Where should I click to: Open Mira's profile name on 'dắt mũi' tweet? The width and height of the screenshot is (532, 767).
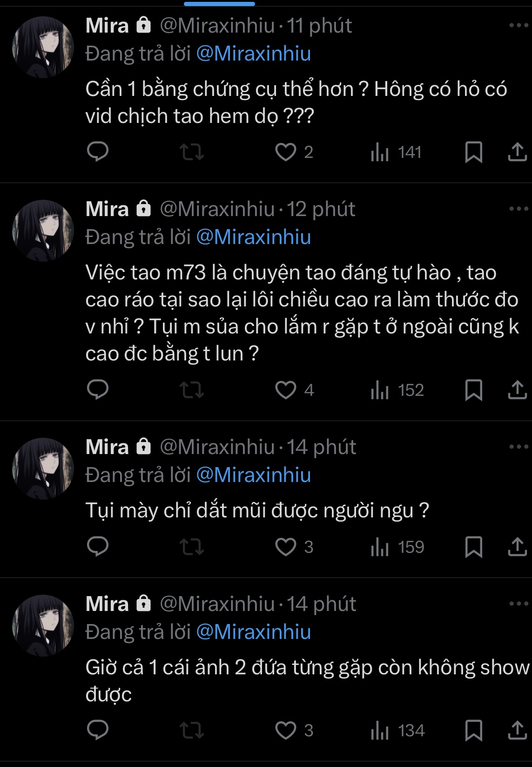point(107,447)
